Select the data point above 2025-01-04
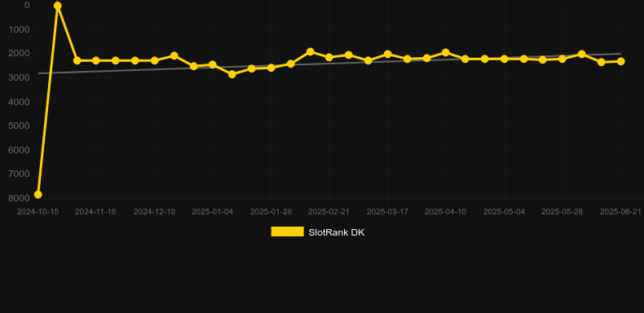 pos(212,64)
